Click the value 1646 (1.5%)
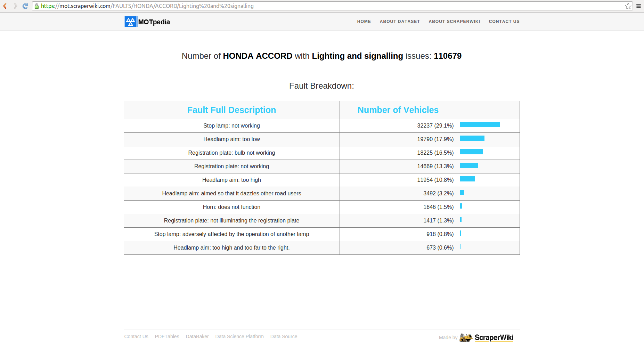The height and width of the screenshot is (349, 644). click(438, 207)
